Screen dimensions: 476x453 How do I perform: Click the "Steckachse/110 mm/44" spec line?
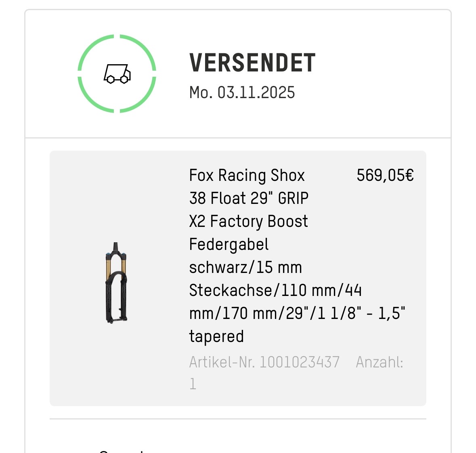[x=275, y=290]
